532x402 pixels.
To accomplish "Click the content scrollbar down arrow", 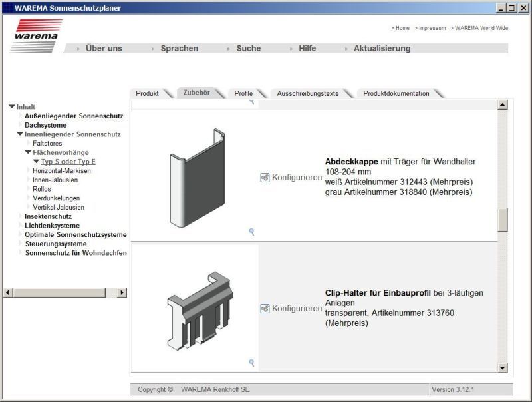I will coord(503,367).
